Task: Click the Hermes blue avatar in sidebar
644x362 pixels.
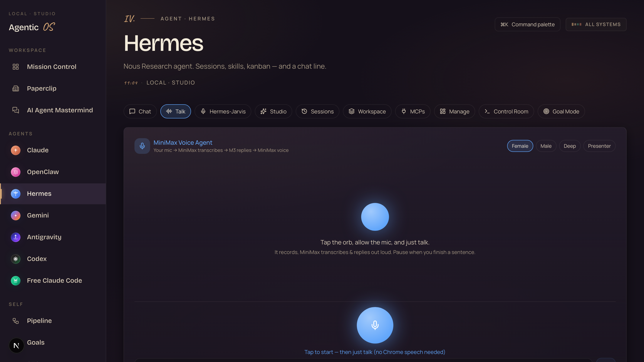Action: point(15,194)
